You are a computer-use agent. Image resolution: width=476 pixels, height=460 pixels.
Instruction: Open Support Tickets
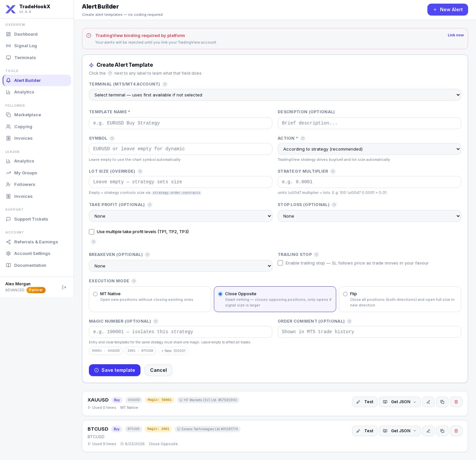(x=37, y=219)
